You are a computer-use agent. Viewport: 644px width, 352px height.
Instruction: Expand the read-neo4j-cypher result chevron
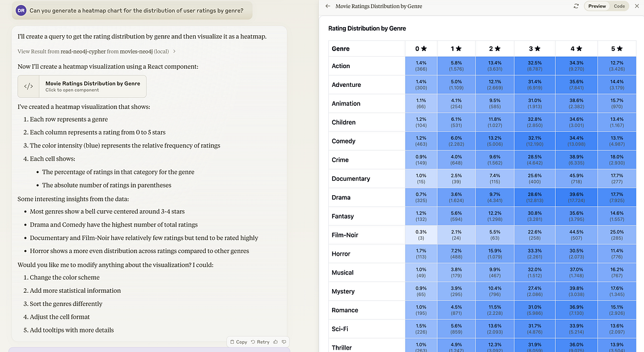pos(174,52)
